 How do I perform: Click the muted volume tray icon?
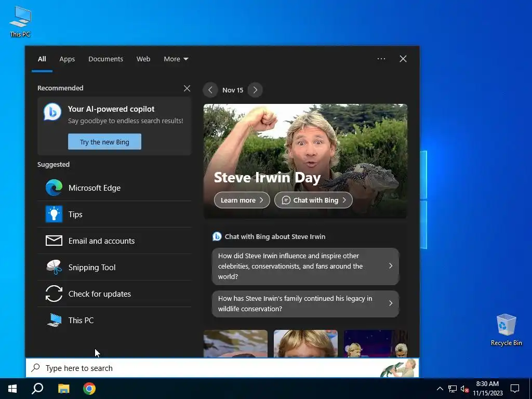464,389
